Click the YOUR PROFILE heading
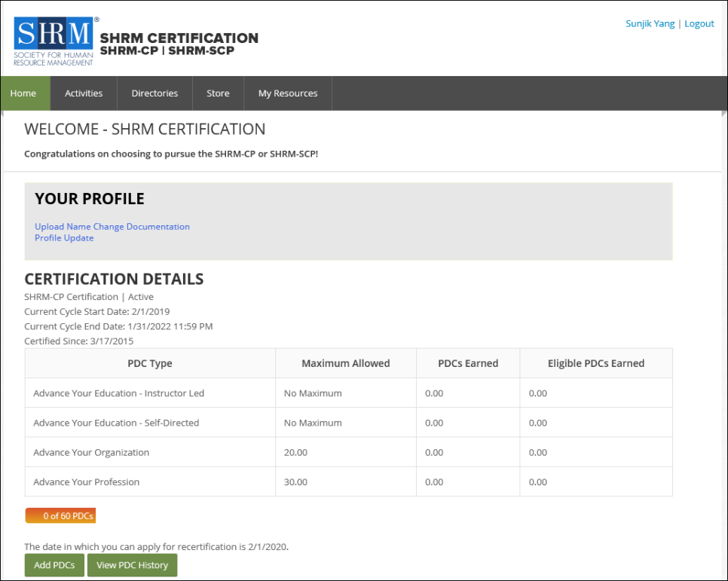This screenshot has width=728, height=581. (90, 199)
